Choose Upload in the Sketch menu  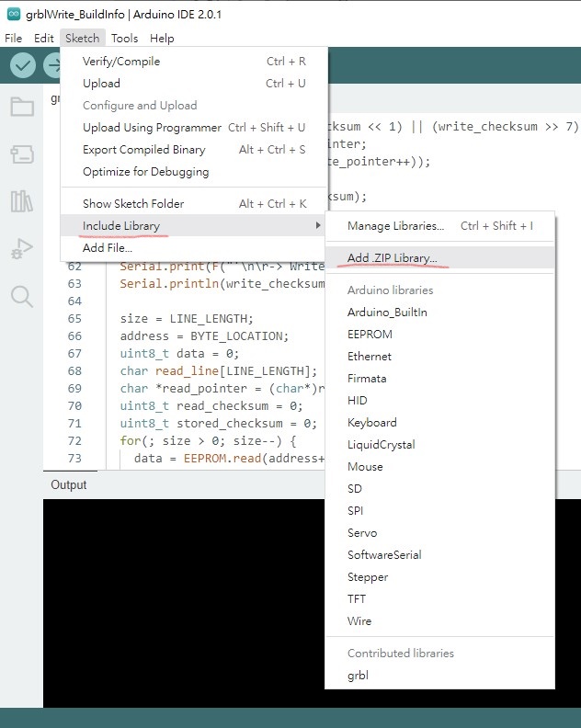coord(194,84)
